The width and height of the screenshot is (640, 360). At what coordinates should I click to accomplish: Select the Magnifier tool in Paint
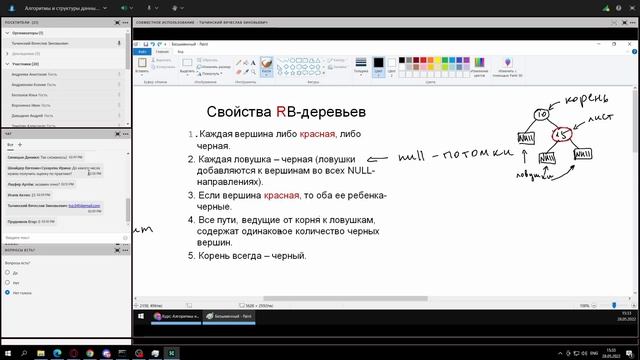(x=253, y=72)
